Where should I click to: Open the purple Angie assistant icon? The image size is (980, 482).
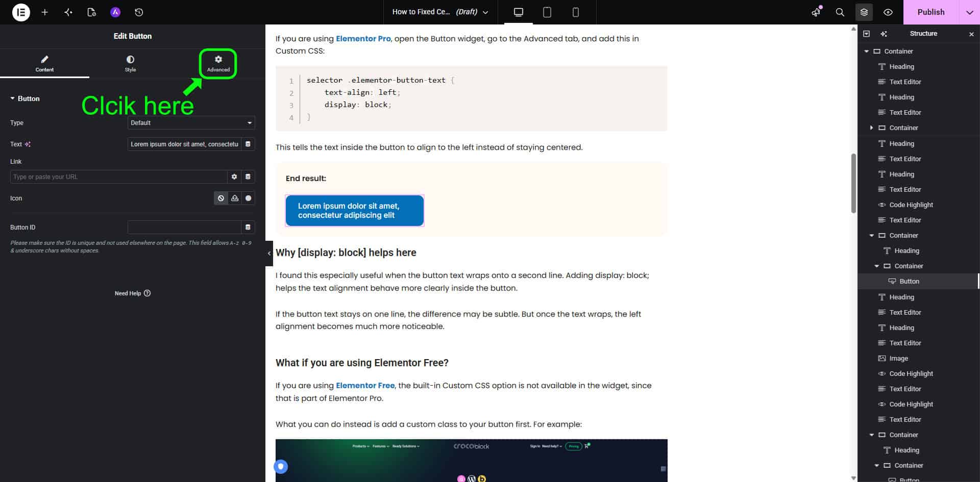(x=115, y=12)
